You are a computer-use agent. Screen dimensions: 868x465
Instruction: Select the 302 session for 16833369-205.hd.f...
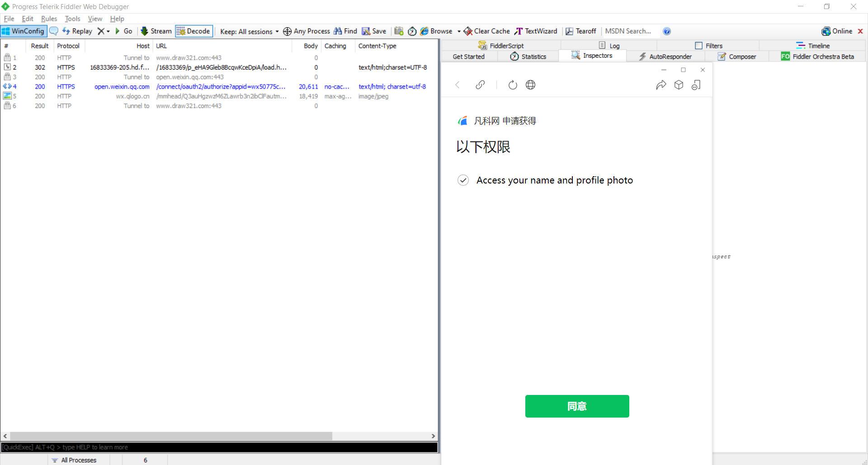(219, 67)
